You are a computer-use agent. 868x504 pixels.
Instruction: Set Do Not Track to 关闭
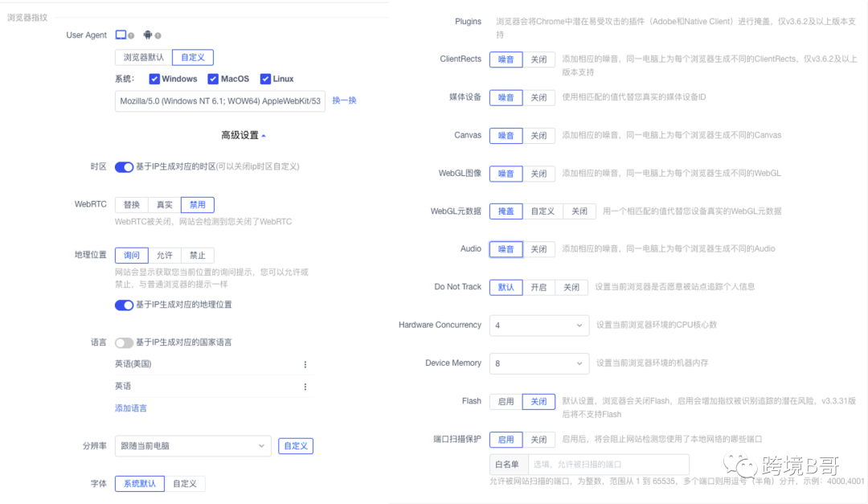click(x=571, y=288)
